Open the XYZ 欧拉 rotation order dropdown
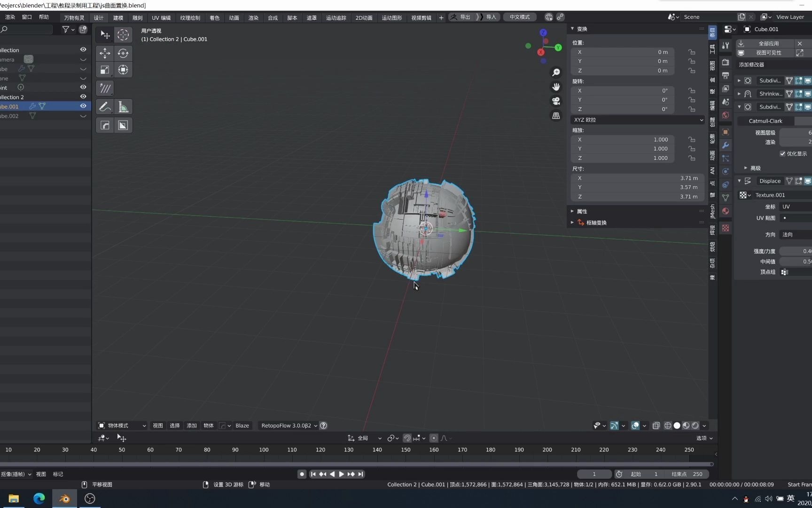Image resolution: width=812 pixels, height=508 pixels. 637,119
